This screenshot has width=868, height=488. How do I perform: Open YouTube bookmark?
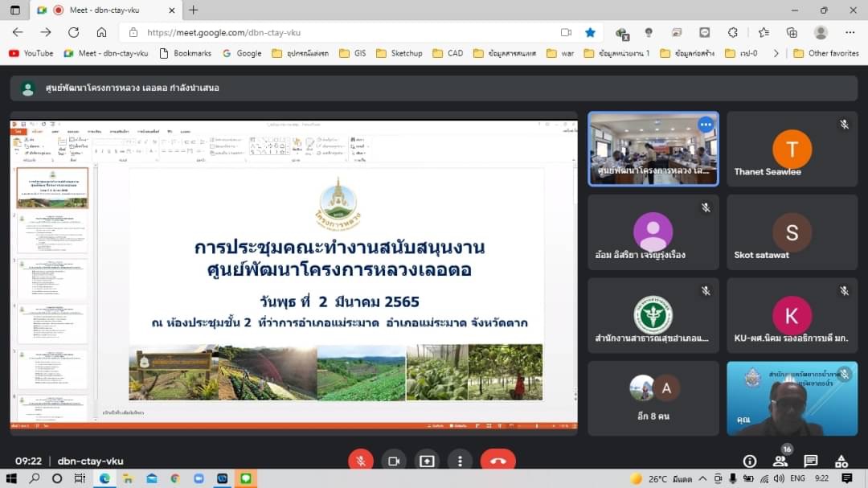click(x=31, y=53)
